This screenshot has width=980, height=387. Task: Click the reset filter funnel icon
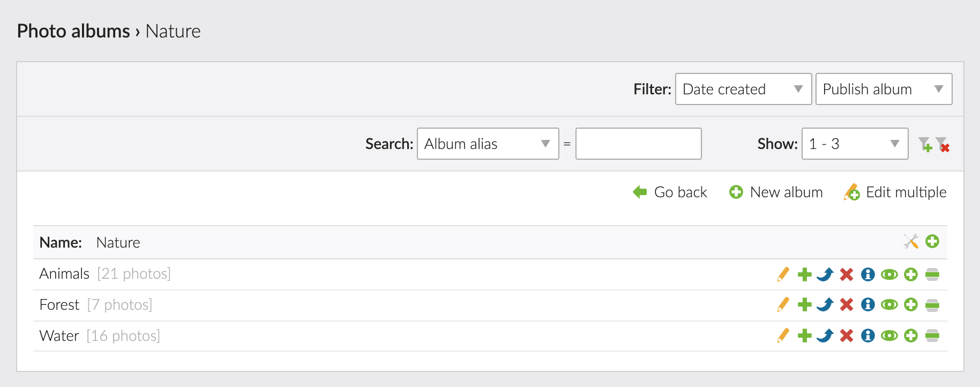942,144
